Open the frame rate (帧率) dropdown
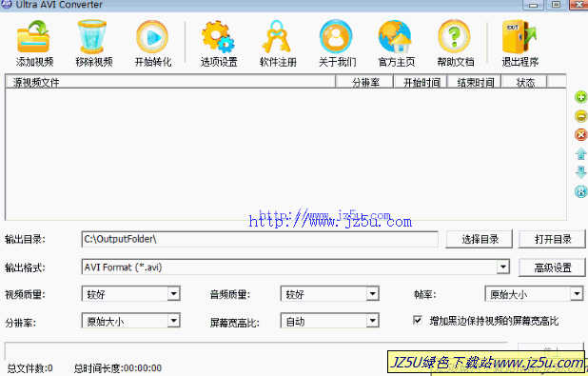Image resolution: width=588 pixels, height=376 pixels. [x=577, y=293]
